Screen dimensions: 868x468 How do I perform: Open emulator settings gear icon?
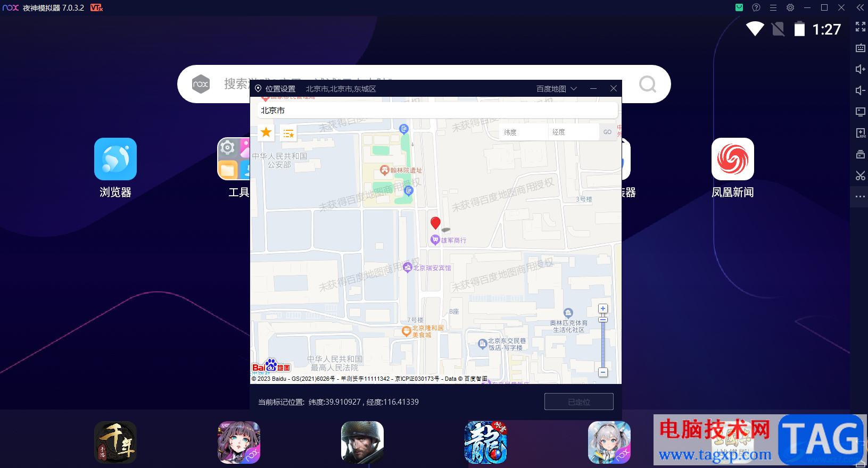coord(790,7)
